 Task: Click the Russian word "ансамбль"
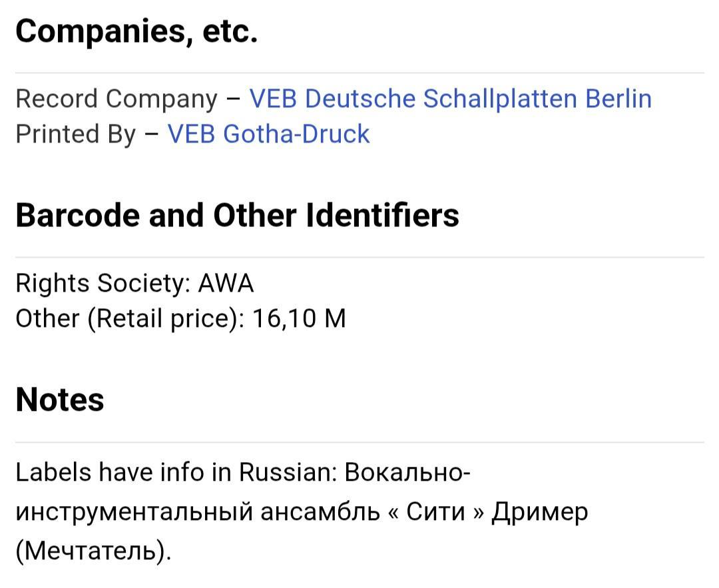pyautogui.click(x=321, y=511)
